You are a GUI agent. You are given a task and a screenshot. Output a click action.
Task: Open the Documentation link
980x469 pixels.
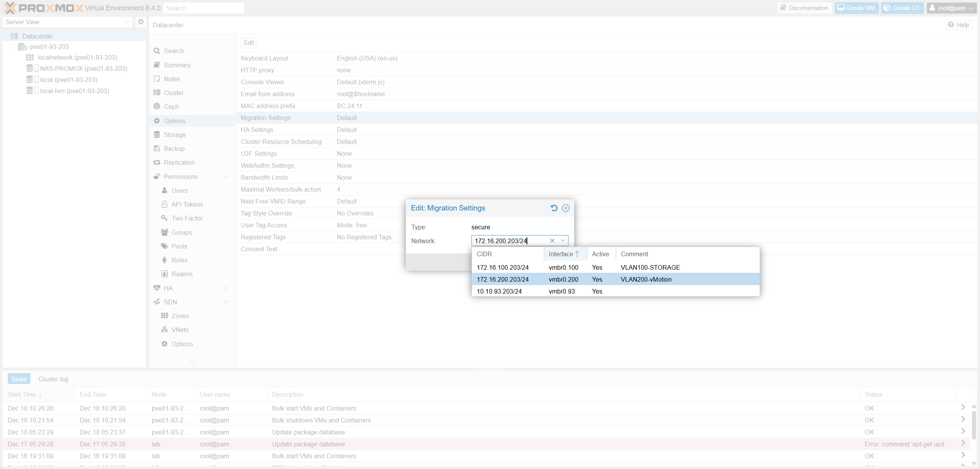(804, 8)
